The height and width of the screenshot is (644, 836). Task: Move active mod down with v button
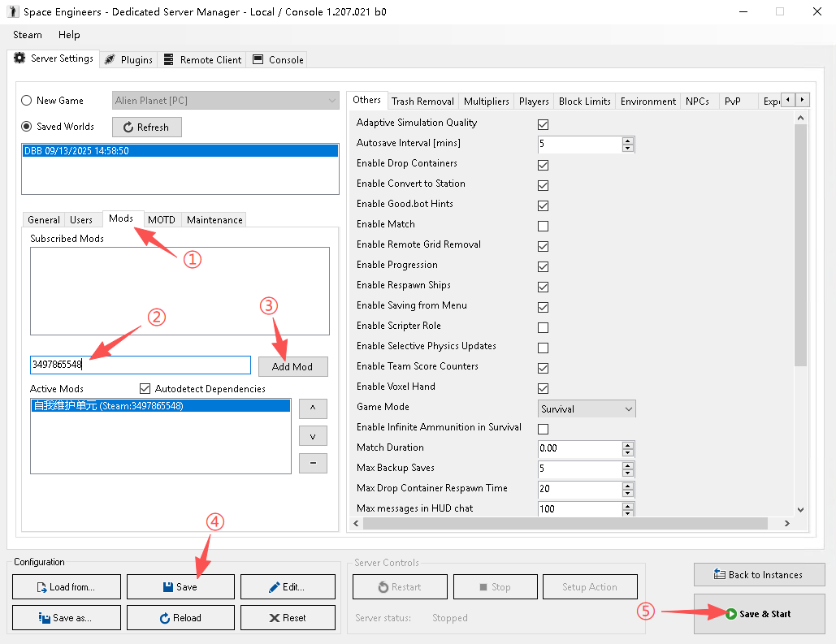tap(313, 435)
